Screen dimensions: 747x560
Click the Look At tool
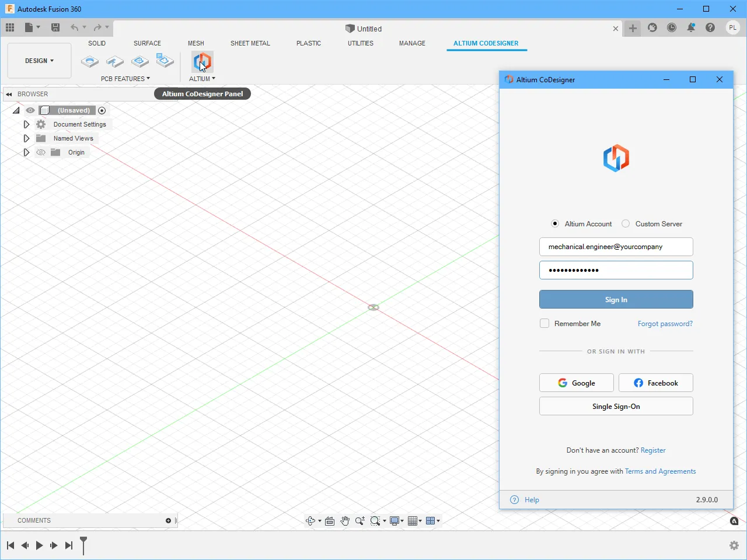tap(330, 521)
